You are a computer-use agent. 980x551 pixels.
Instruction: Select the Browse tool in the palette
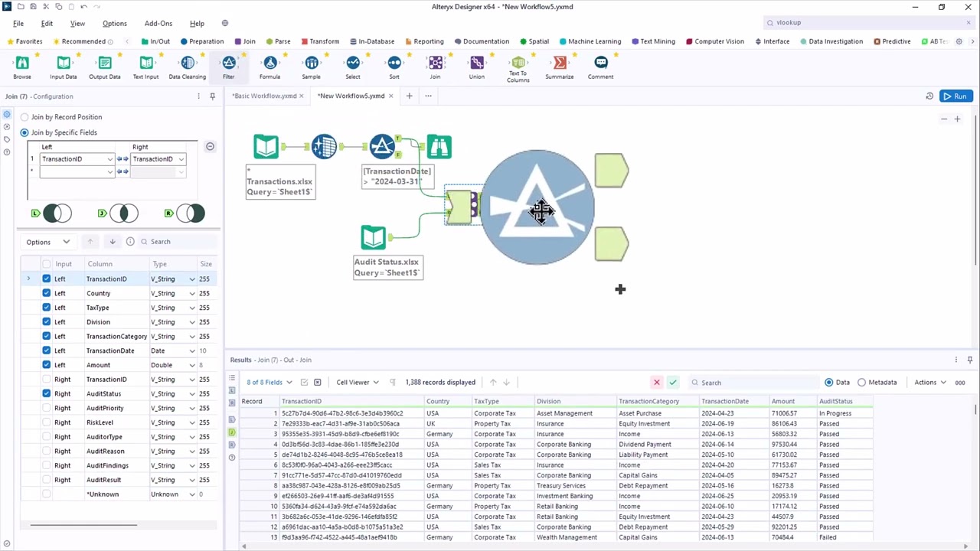click(22, 67)
